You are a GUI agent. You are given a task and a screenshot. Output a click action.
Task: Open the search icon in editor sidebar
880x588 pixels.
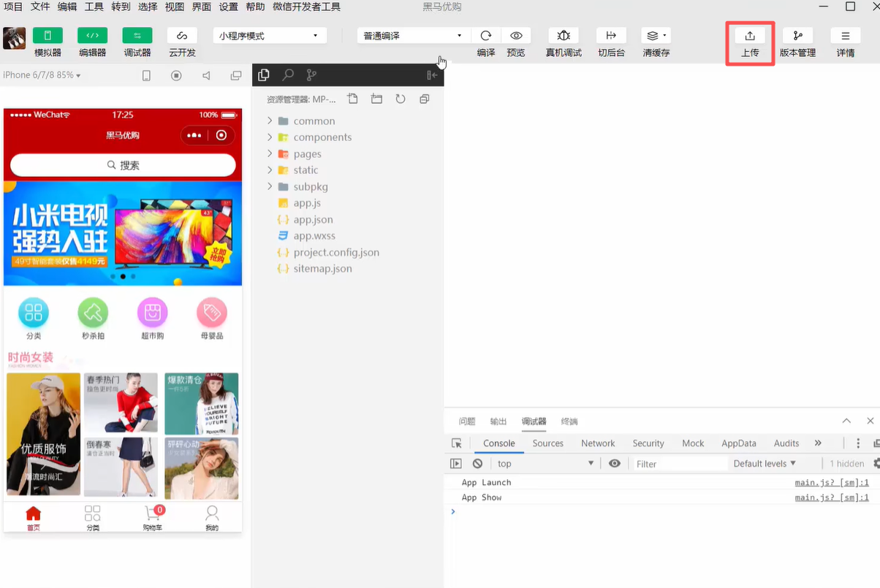tap(288, 75)
